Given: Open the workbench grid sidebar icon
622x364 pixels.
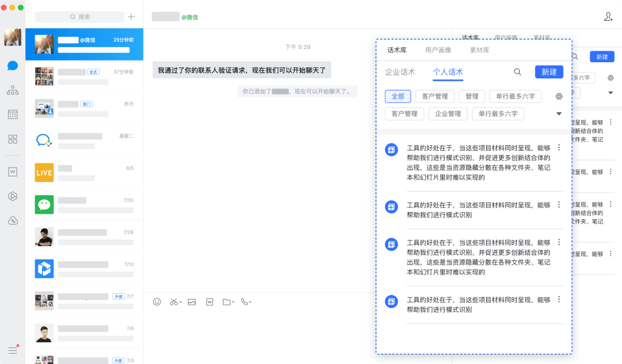Looking at the screenshot, I should click(x=13, y=139).
